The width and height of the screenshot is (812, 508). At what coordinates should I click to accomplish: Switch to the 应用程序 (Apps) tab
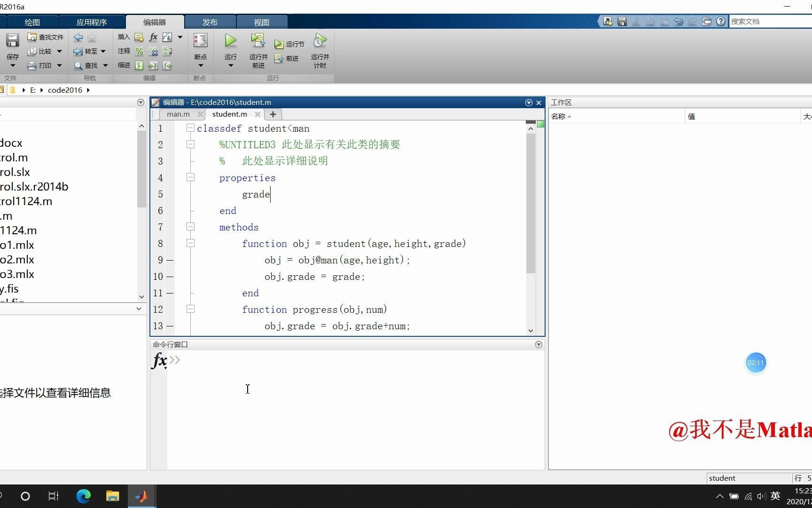(x=92, y=22)
